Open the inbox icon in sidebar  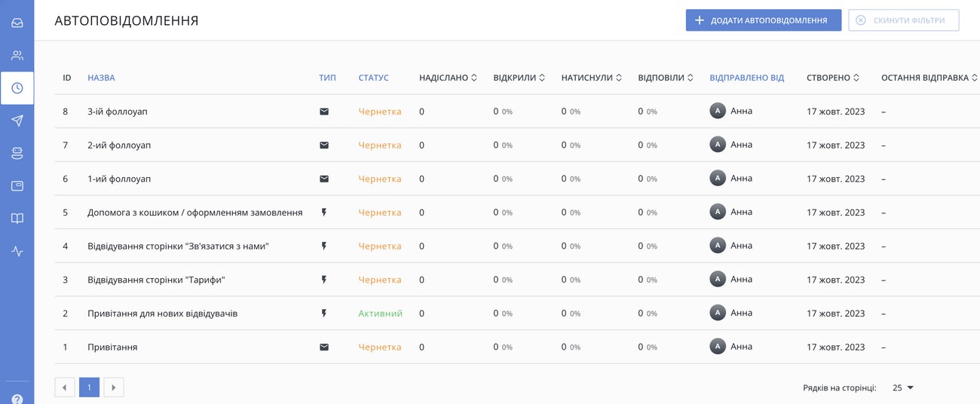17,23
